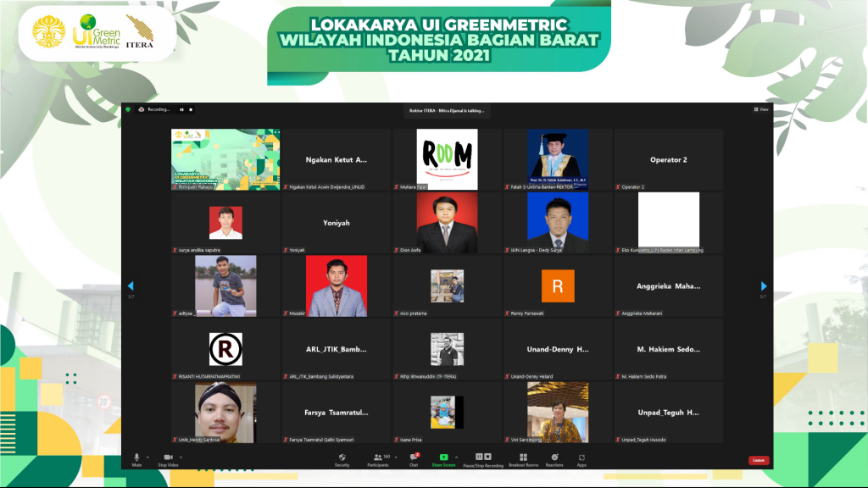Click the active speaker talking banner

(x=446, y=111)
